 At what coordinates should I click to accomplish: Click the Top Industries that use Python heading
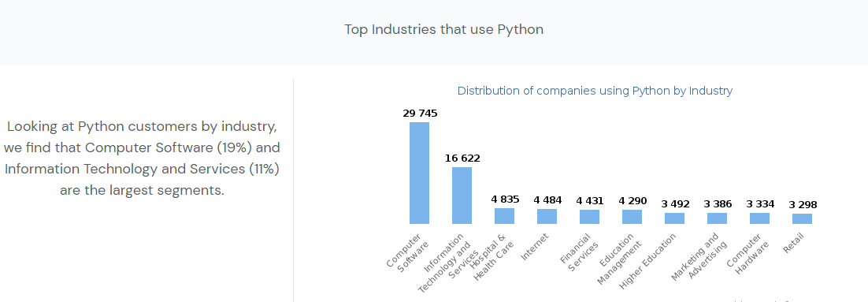[x=444, y=29]
